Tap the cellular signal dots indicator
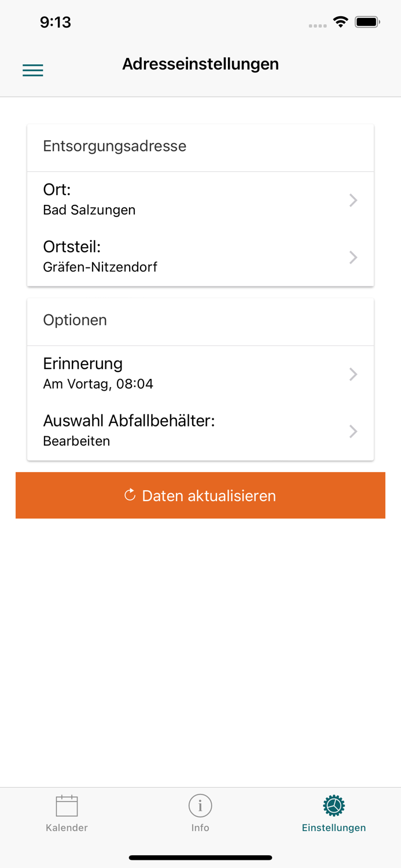Viewport: 401px width, 868px height. (318, 25)
